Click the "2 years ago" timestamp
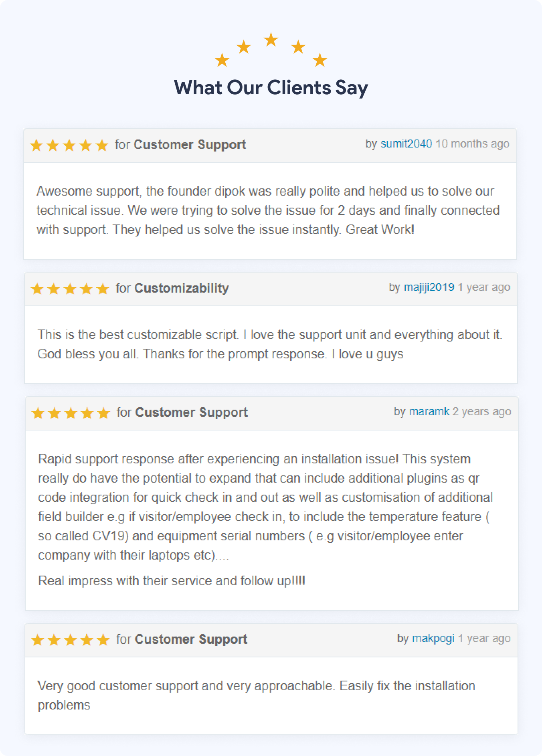The width and height of the screenshot is (542, 756). [481, 412]
